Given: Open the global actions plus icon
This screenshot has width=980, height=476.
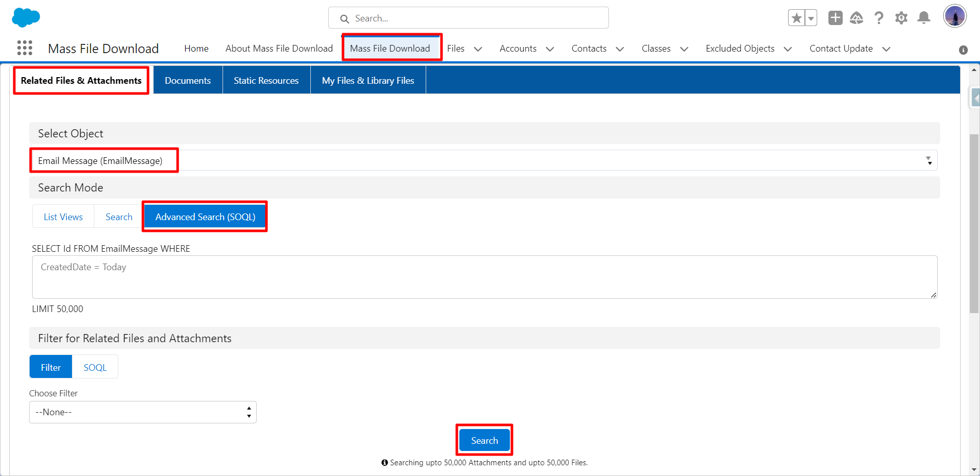Looking at the screenshot, I should click(835, 18).
